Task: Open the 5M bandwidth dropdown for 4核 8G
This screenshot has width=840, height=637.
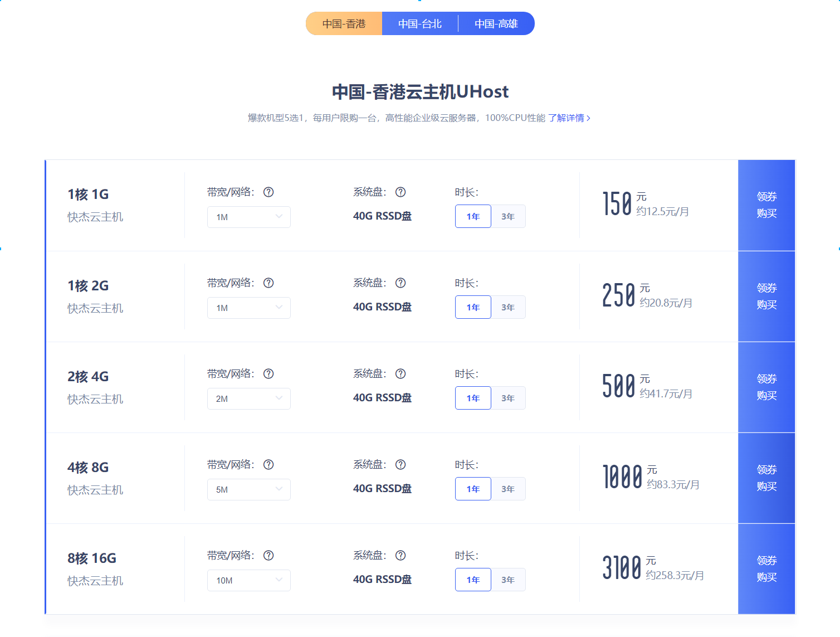Action: 249,489
